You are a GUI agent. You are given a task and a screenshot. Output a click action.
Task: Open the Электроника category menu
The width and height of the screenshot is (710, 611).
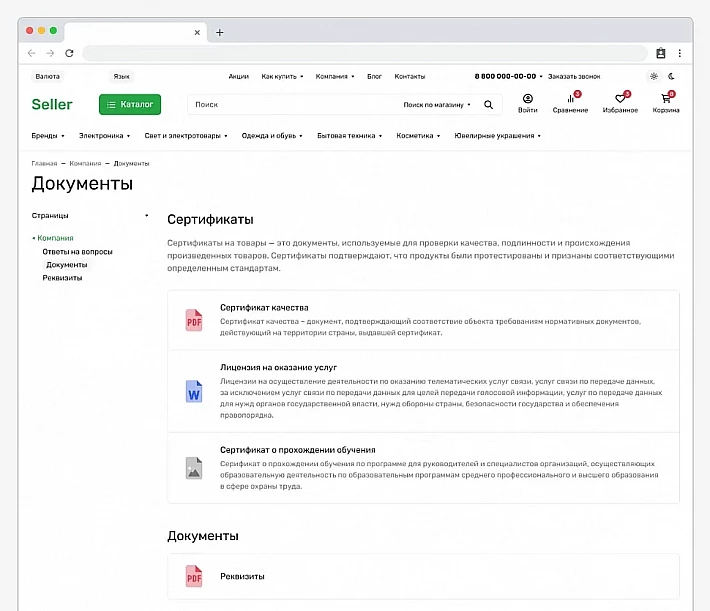pyautogui.click(x=104, y=135)
